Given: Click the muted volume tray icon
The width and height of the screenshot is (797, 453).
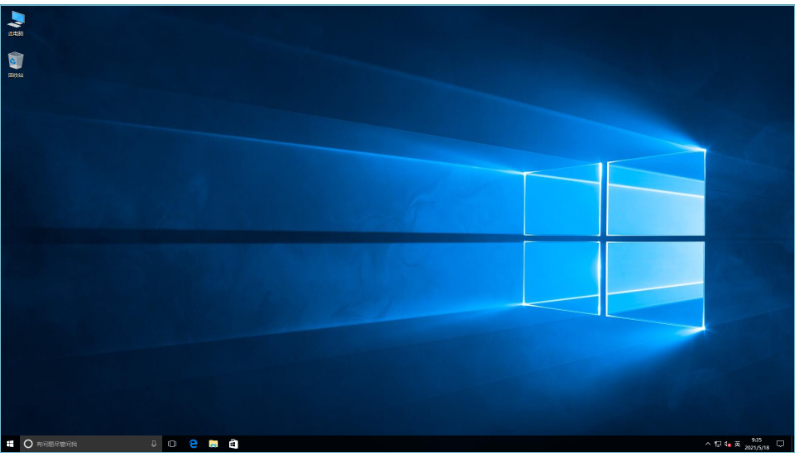Looking at the screenshot, I should pos(728,443).
